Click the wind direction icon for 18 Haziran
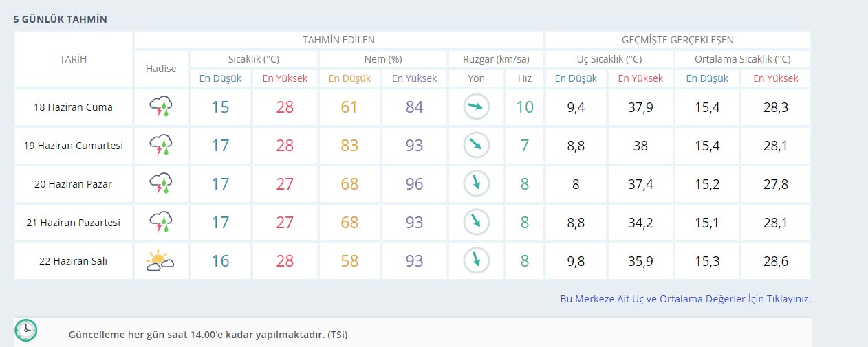Screen dimensions: 868x347 click(476, 107)
